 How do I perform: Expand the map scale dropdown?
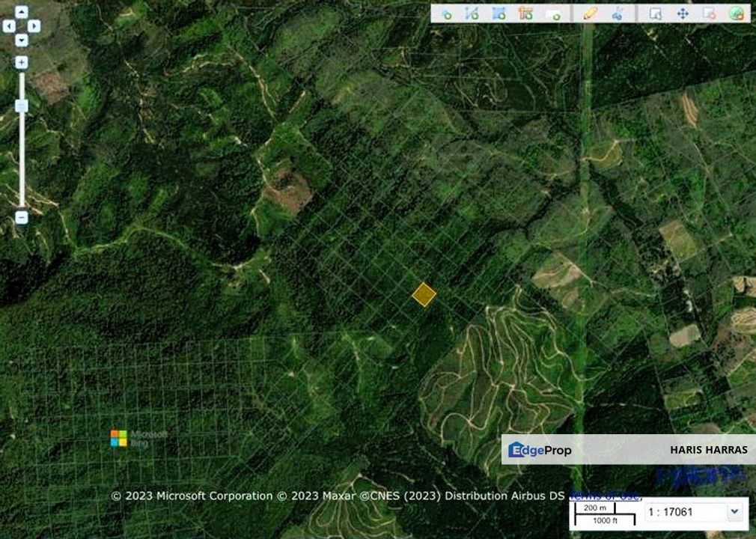(735, 512)
